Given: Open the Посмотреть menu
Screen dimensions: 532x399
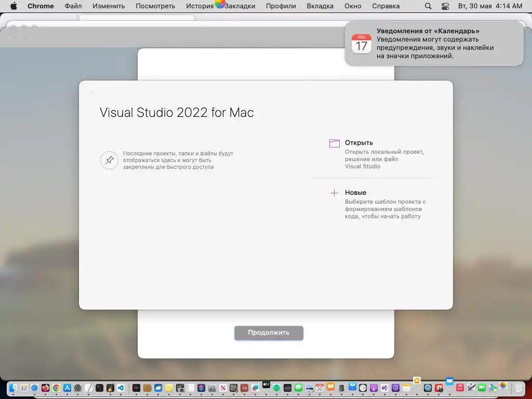Looking at the screenshot, I should click(155, 6).
